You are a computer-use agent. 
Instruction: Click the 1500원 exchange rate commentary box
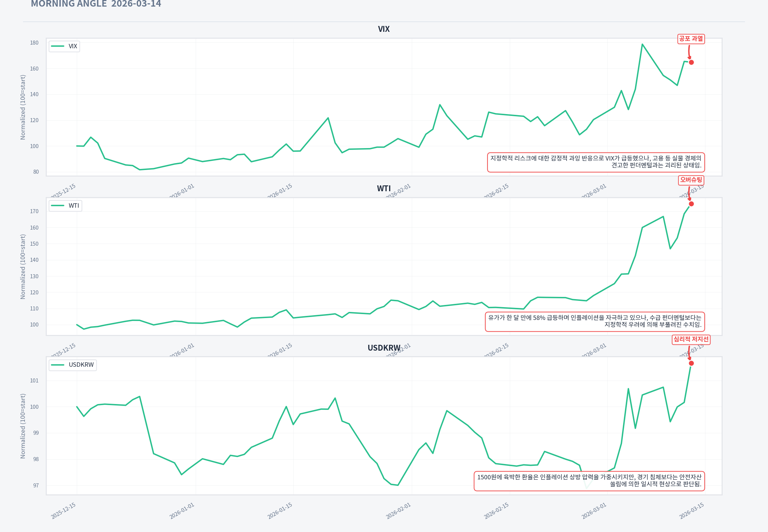click(589, 481)
